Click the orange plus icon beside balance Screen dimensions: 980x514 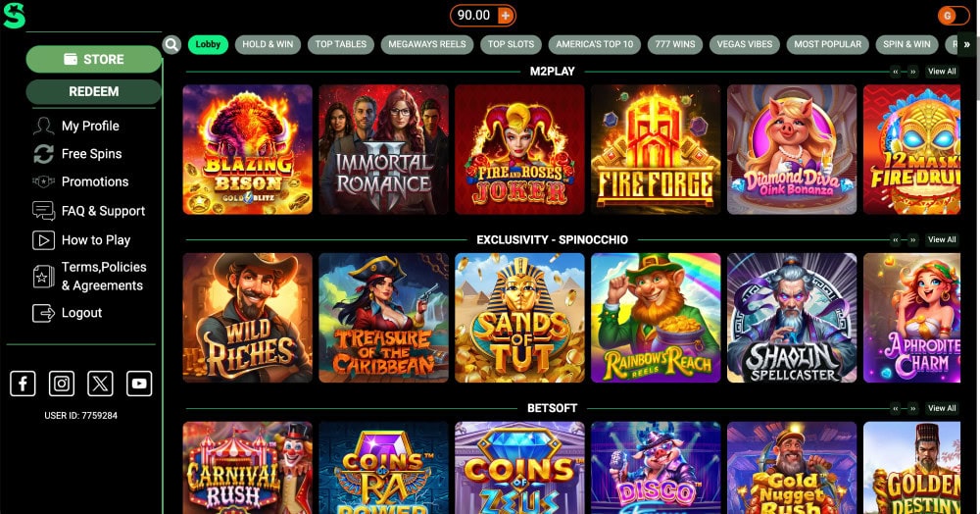pos(505,15)
